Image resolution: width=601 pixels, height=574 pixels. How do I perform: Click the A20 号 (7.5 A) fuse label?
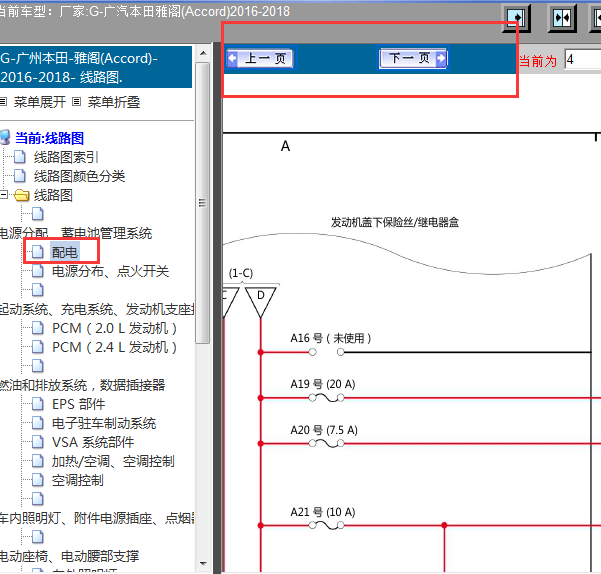pyautogui.click(x=324, y=430)
